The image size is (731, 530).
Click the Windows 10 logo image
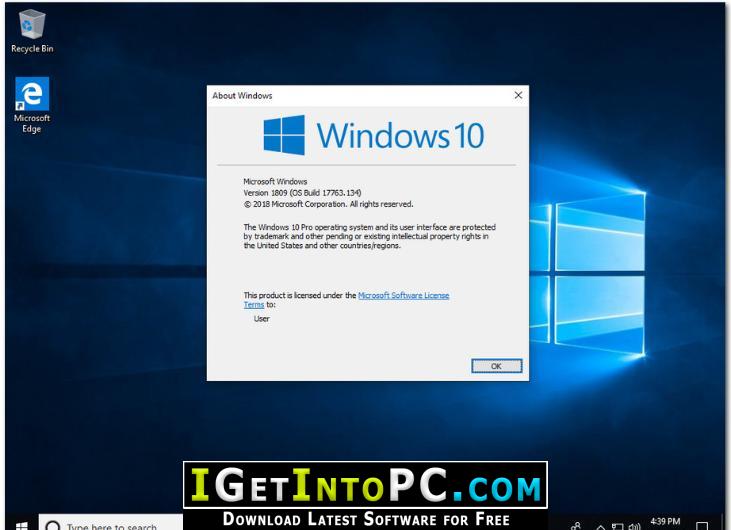click(374, 135)
